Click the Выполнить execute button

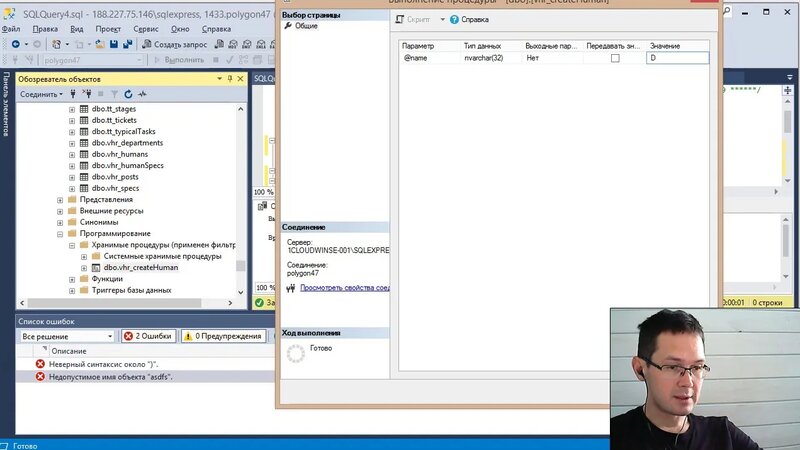click(179, 60)
